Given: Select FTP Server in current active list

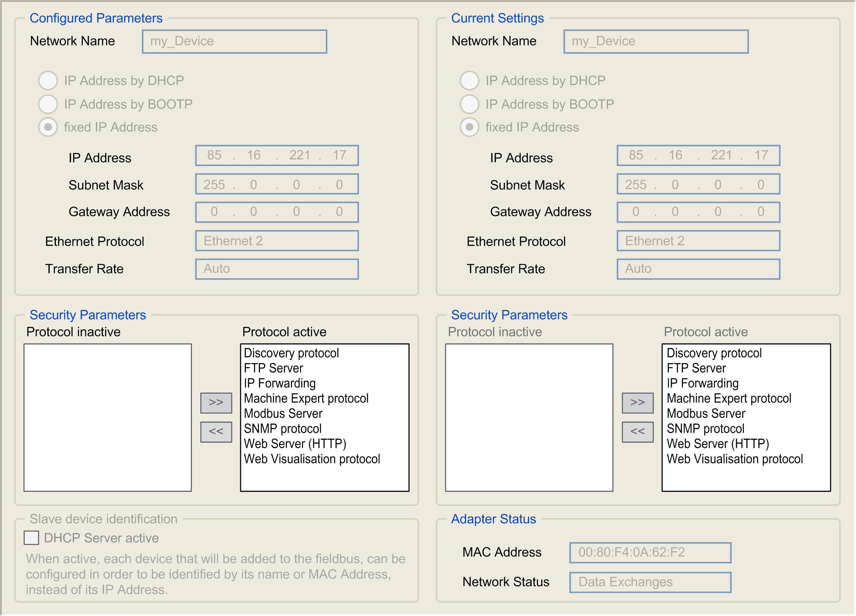Looking at the screenshot, I should (x=696, y=368).
